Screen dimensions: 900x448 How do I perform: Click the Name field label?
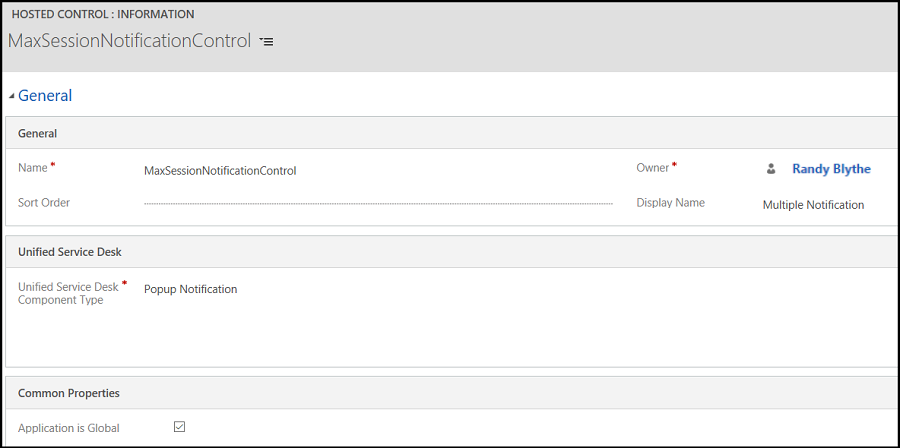coord(33,167)
